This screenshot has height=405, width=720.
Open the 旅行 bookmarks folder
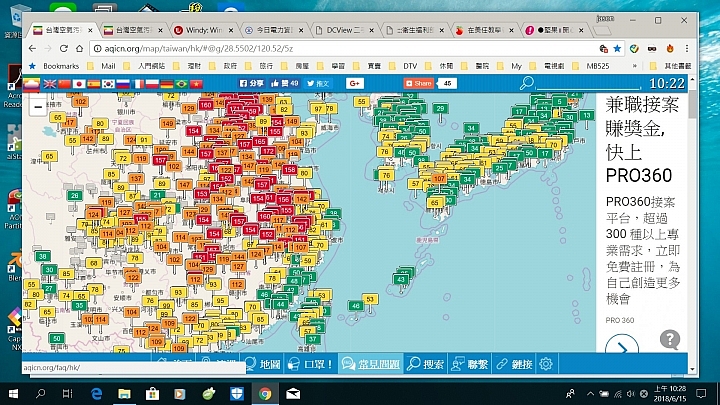[x=260, y=66]
